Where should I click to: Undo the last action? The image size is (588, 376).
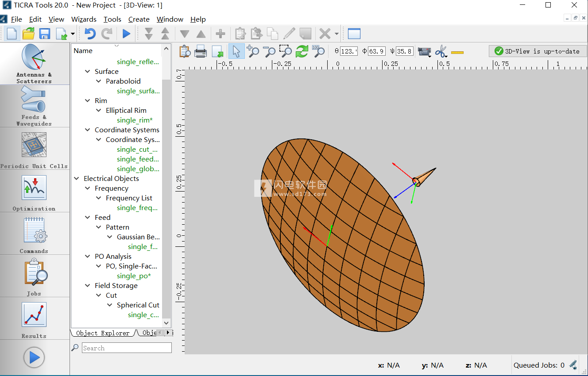coord(90,34)
